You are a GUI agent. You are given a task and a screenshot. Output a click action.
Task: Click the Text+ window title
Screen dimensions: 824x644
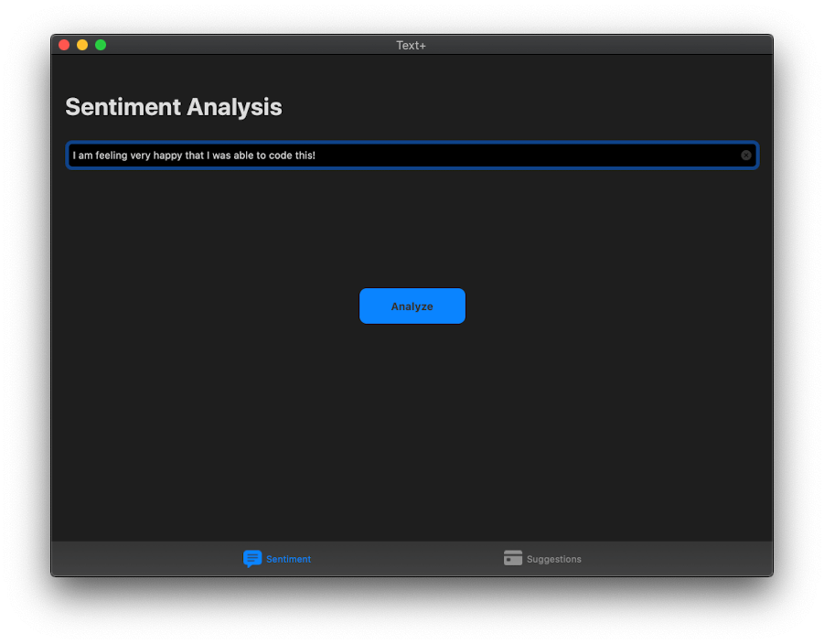tap(412, 45)
